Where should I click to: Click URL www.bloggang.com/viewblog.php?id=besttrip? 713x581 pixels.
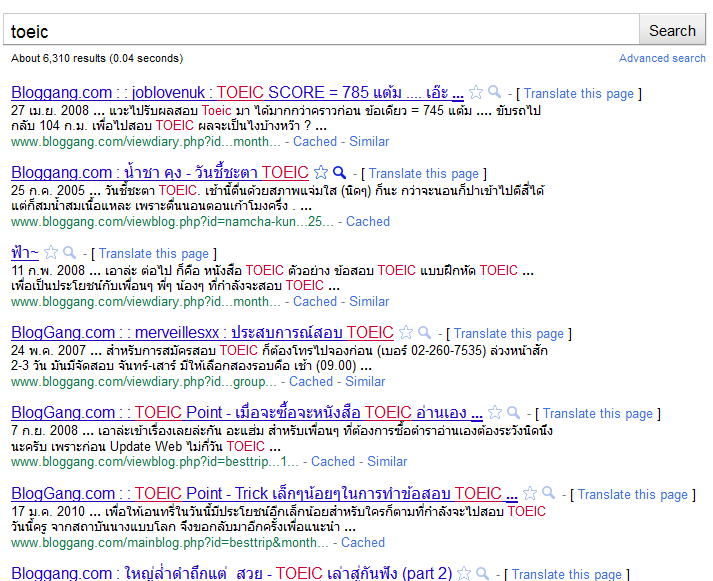pos(155,461)
